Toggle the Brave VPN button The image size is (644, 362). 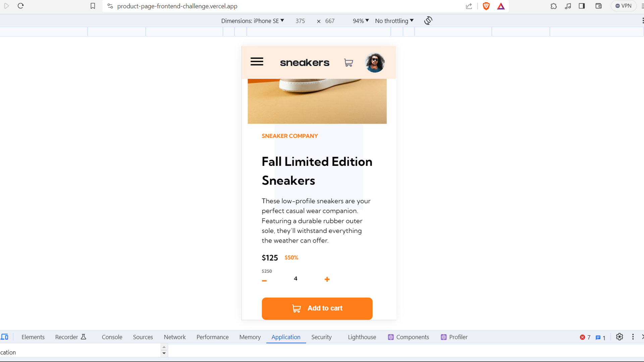click(x=624, y=6)
